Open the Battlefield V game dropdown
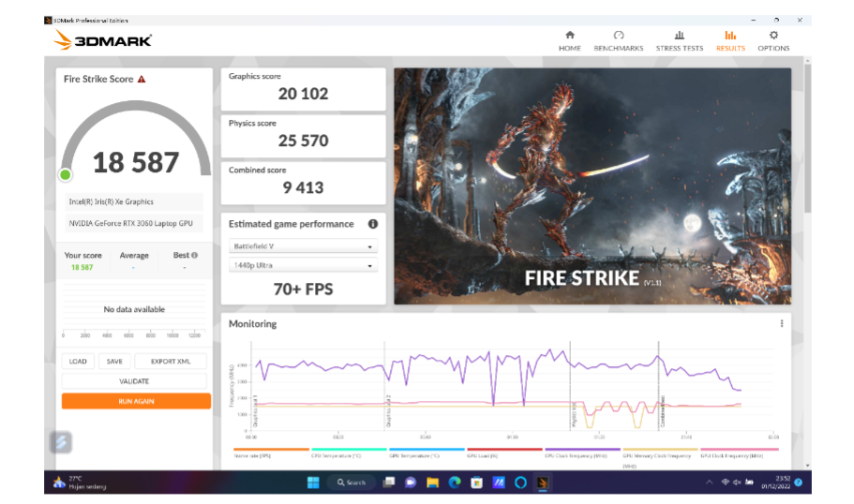 pos(303,246)
